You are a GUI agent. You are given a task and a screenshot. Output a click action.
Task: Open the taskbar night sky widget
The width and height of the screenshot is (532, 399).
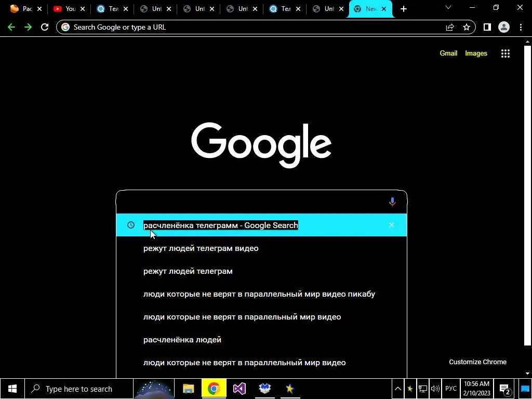(x=154, y=389)
